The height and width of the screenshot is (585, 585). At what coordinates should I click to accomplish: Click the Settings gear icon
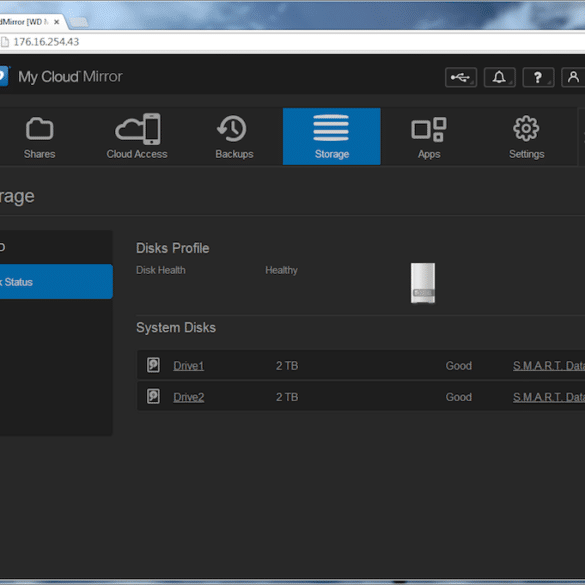click(526, 128)
